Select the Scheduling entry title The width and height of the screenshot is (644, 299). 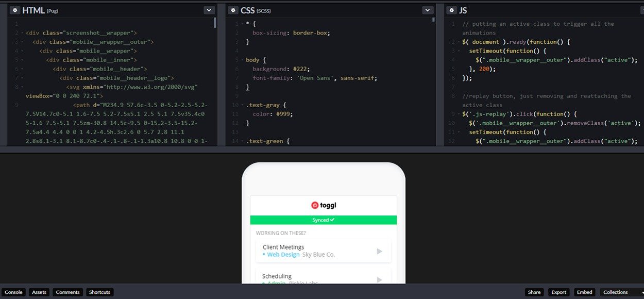click(x=277, y=276)
